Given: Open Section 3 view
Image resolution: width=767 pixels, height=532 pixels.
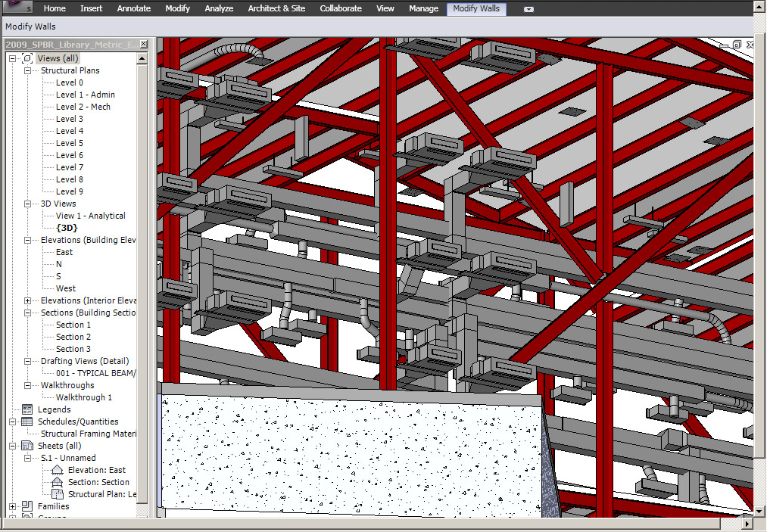Looking at the screenshot, I should (x=73, y=349).
